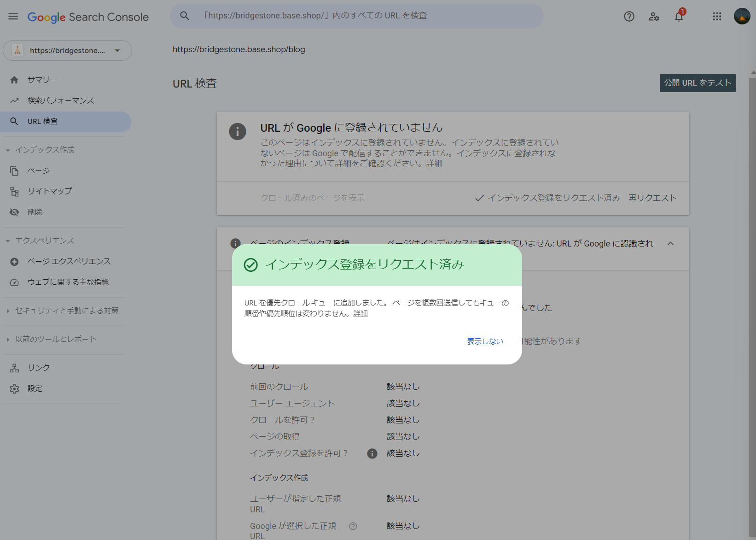Click the サイトマップ tree icon

[14, 191]
